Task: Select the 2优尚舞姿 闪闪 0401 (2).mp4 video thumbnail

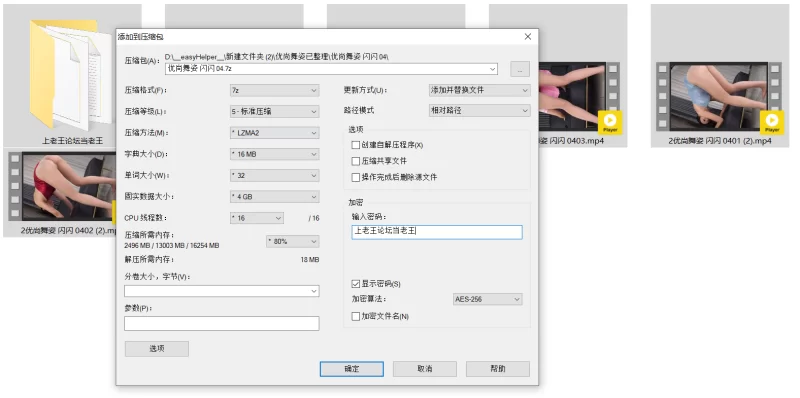Action: [719, 96]
